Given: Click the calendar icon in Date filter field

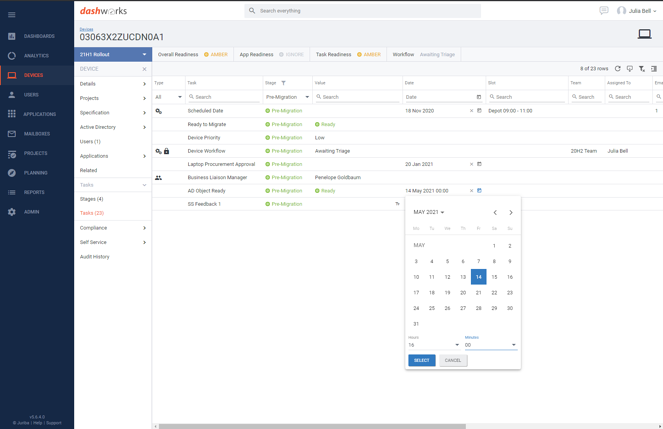Looking at the screenshot, I should [479, 97].
